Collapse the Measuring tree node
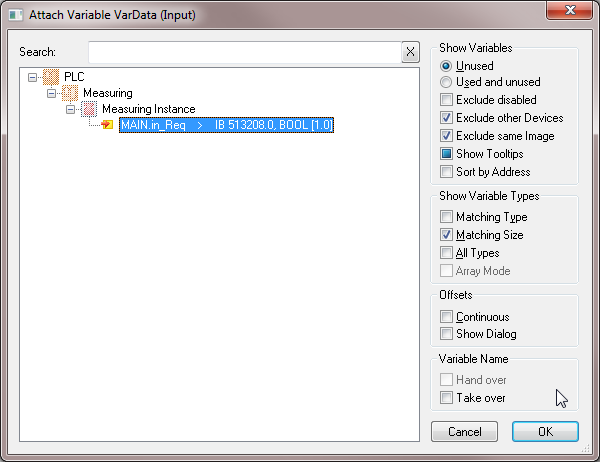This screenshot has width=600, height=462. [51, 93]
